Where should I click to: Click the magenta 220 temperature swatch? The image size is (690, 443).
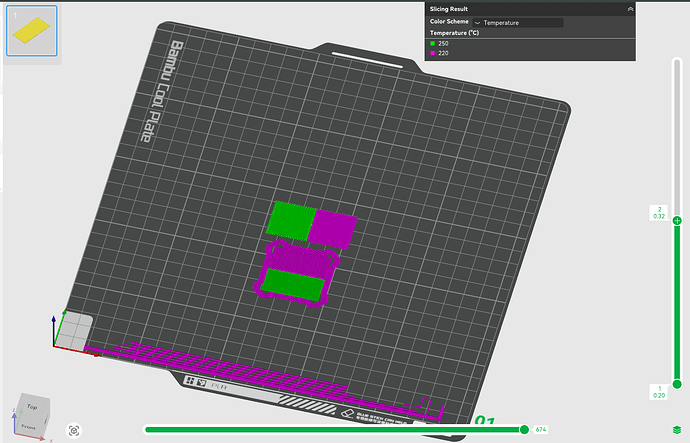[x=433, y=53]
